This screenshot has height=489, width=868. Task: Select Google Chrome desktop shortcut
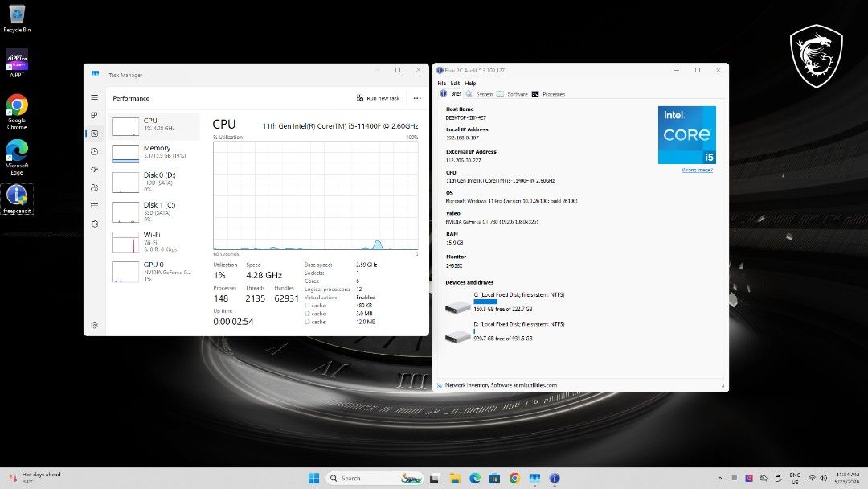17,112
